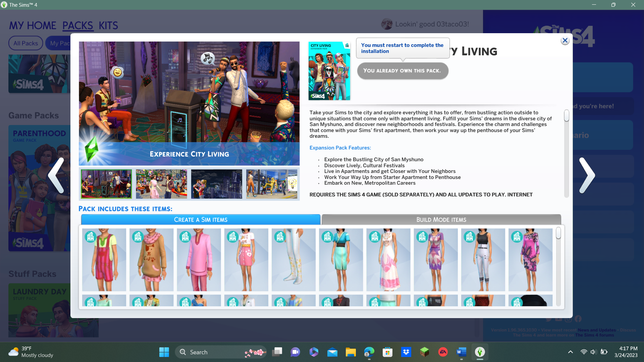Click the large Experience City Living image
The image size is (644, 362).
pyautogui.click(x=189, y=103)
